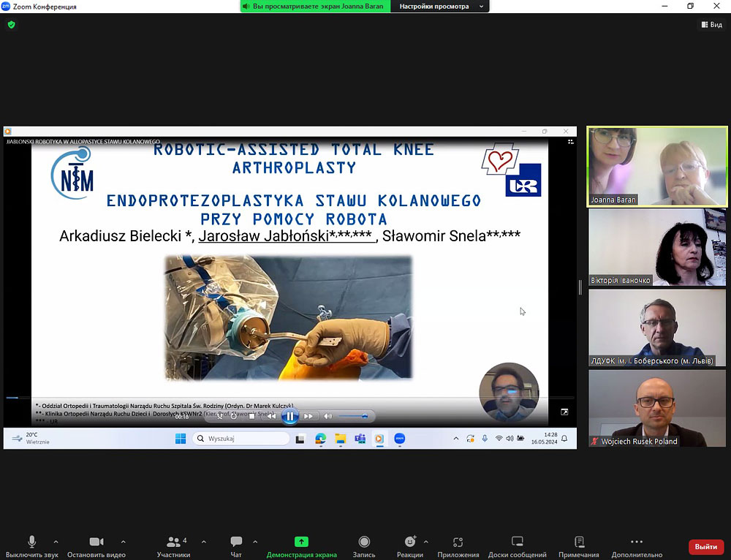The width and height of the screenshot is (731, 560).
Task: Open Доски сообщений whiteboards
Action: point(517,547)
